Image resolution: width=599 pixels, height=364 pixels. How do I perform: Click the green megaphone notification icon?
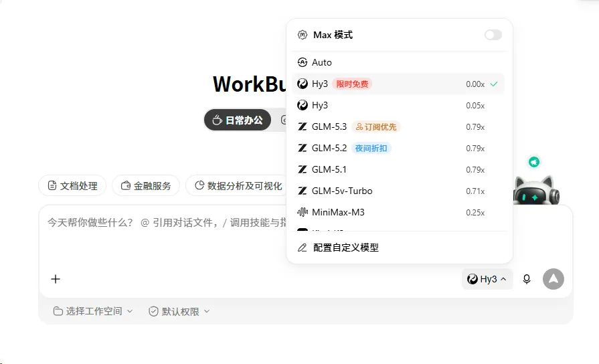[x=534, y=162]
